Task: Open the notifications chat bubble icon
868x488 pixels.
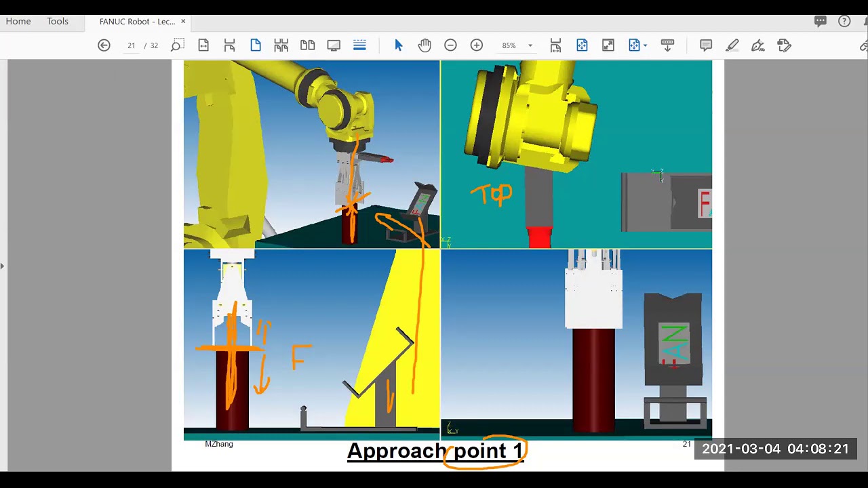Action: coord(821,21)
